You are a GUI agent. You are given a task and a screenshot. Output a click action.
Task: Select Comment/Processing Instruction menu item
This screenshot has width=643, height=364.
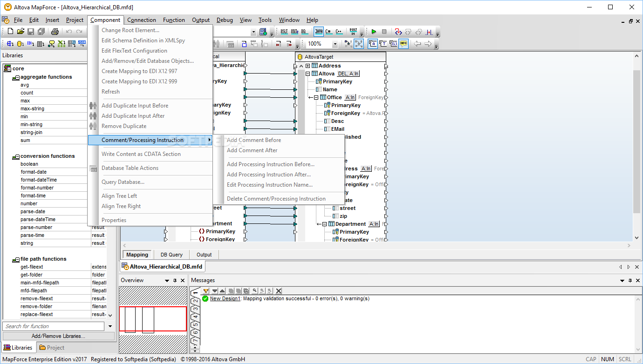150,140
